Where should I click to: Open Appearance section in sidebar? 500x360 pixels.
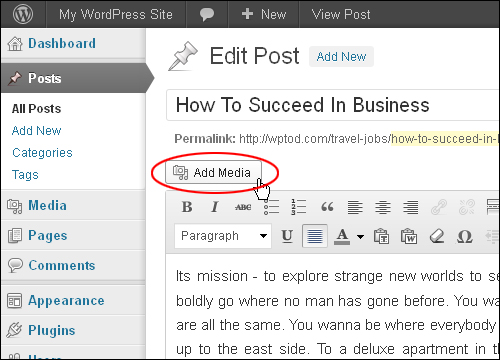click(x=73, y=301)
